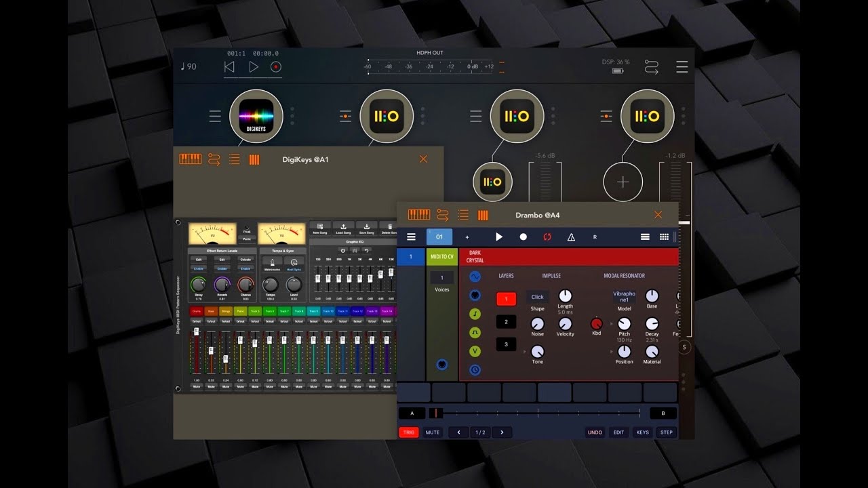Select pattern tab 01 in Drambo
This screenshot has width=868, height=488.
tap(439, 237)
